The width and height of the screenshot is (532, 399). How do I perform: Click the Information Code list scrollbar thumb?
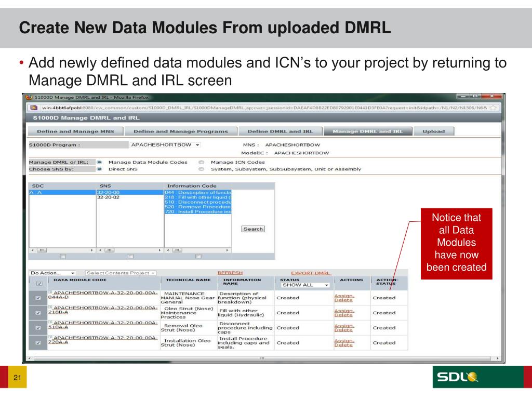[177, 250]
